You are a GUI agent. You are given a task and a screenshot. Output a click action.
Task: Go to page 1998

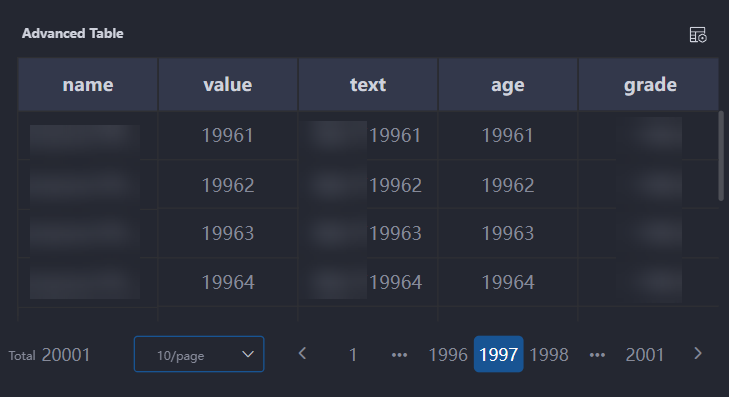(549, 355)
